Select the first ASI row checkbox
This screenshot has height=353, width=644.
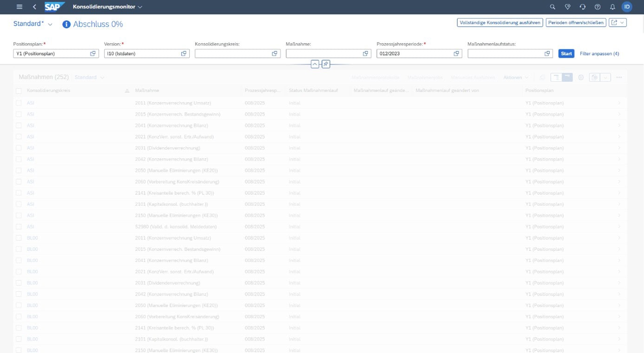coord(19,103)
